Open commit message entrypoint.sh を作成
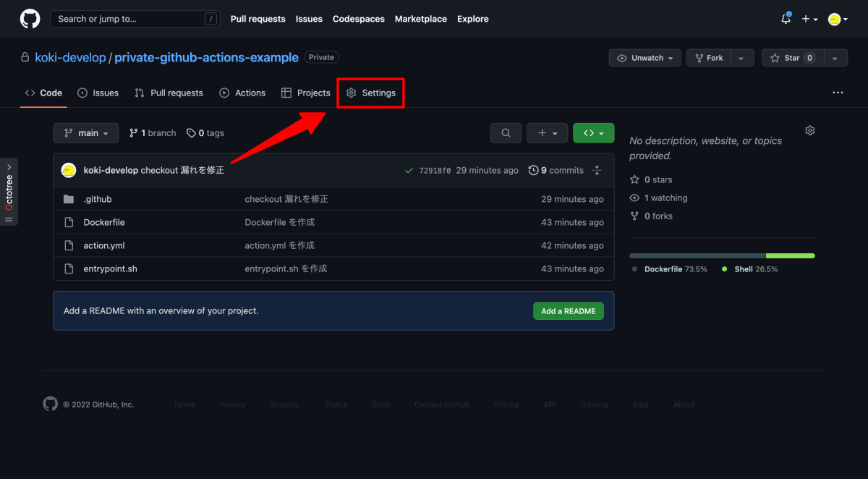The width and height of the screenshot is (868, 479). [286, 268]
